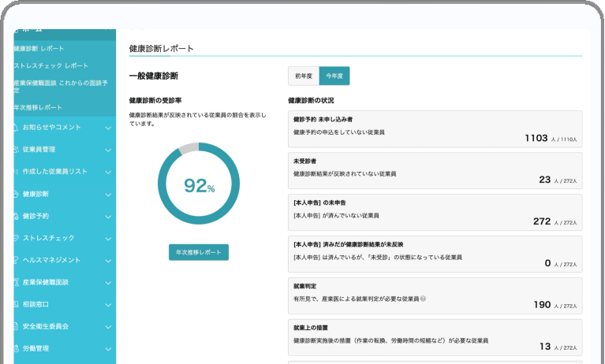605x364 pixels.
Task: Expand 作成した従業員リスト chevron
Action: pos(108,172)
